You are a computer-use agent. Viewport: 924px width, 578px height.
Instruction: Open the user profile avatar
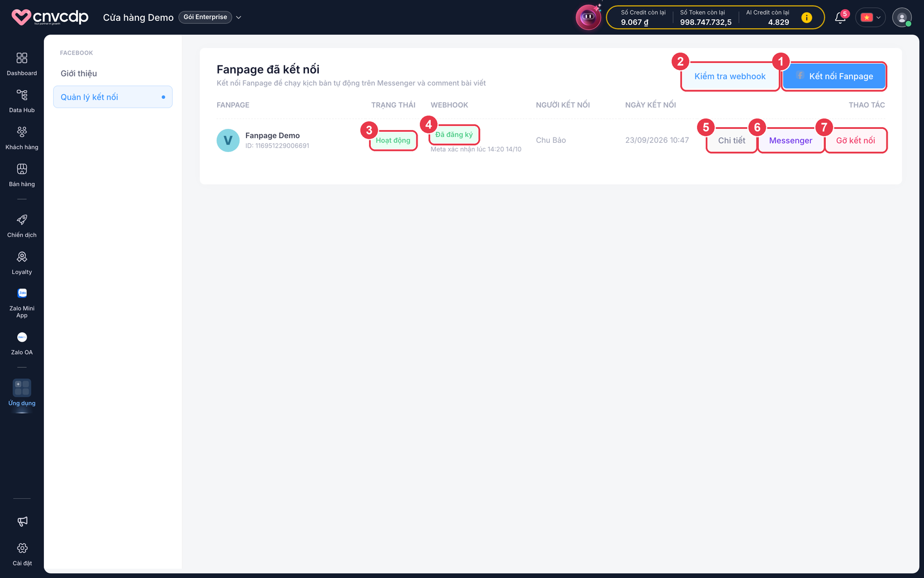[901, 17]
